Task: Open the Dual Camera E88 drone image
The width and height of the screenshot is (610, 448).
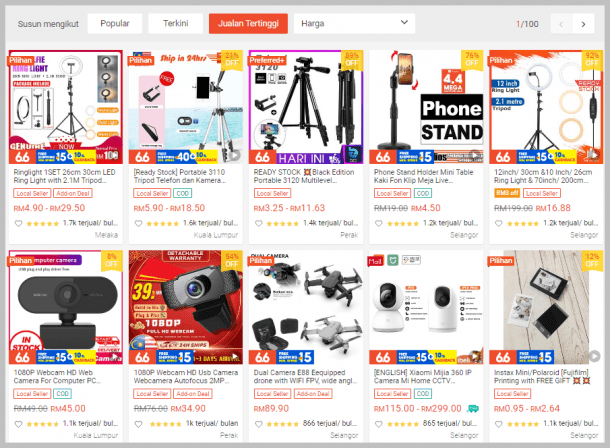Action: 306,307
